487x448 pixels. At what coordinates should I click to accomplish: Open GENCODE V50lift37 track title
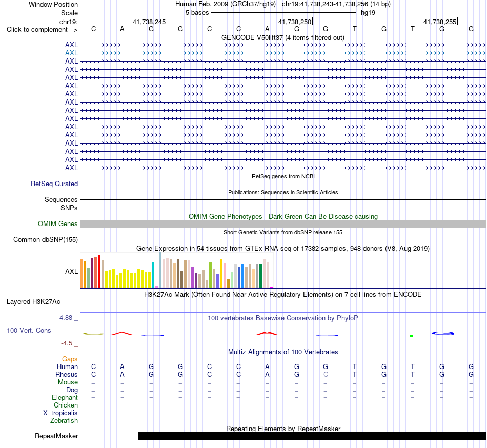pos(282,38)
